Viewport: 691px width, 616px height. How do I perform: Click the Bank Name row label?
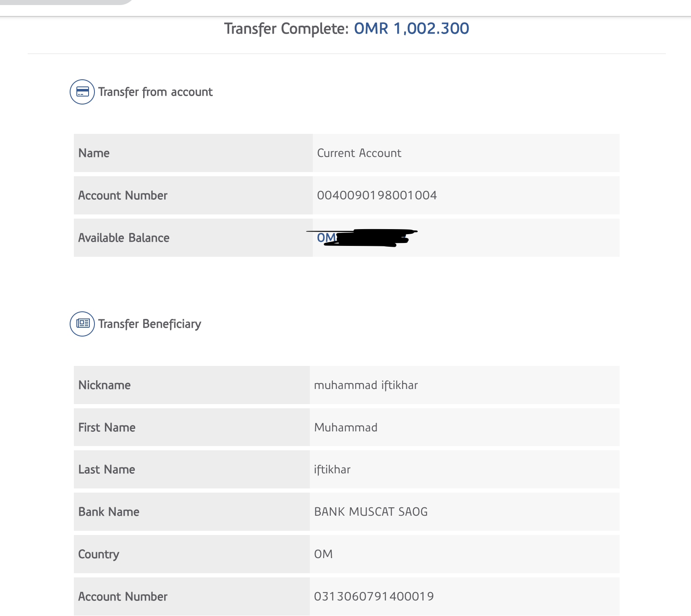[x=109, y=512]
